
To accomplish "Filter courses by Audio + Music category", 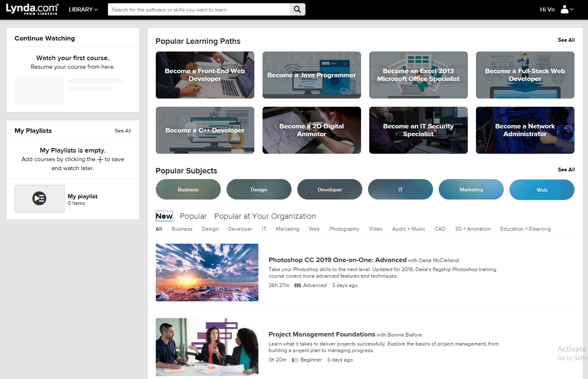I will click(x=408, y=229).
